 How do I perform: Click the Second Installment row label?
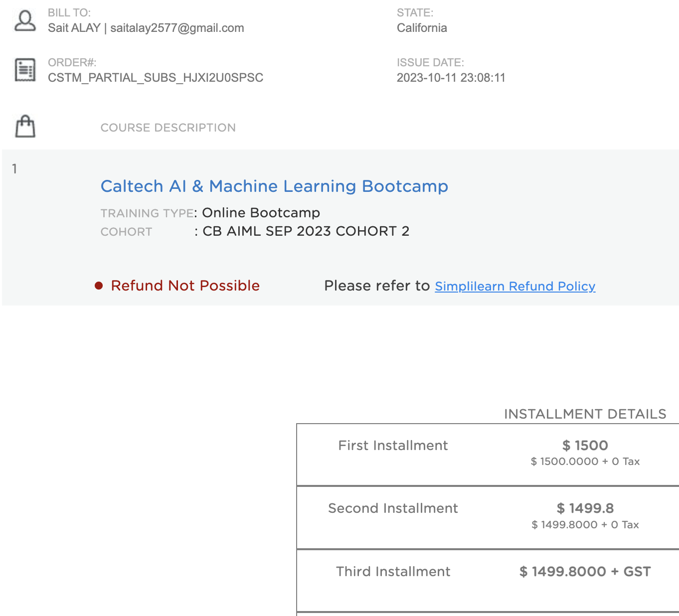coord(393,508)
